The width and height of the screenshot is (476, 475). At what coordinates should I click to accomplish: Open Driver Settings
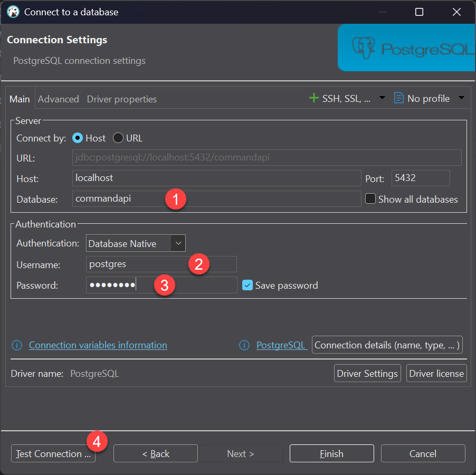pos(367,373)
